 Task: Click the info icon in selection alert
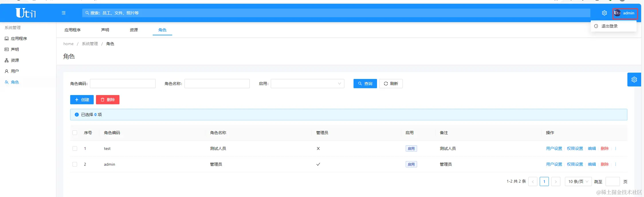pos(77,115)
